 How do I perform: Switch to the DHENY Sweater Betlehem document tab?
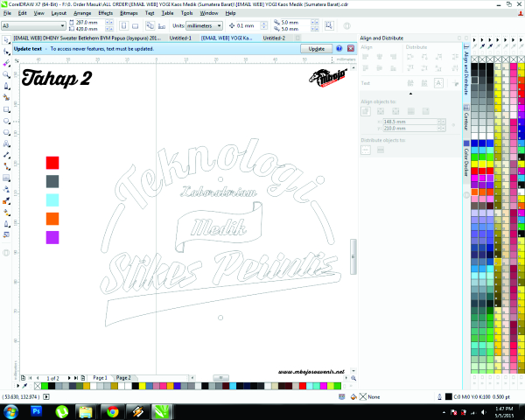coord(87,38)
